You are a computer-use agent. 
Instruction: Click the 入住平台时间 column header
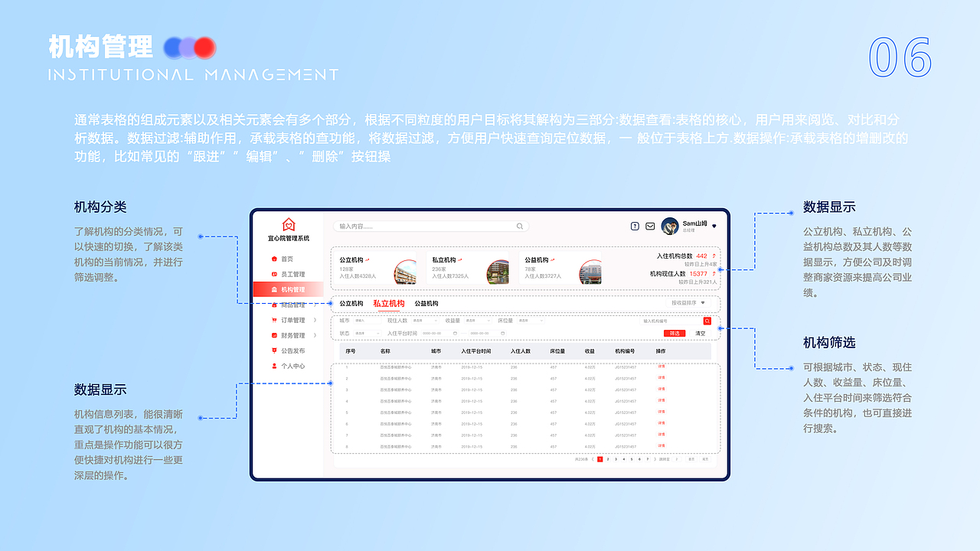point(475,351)
